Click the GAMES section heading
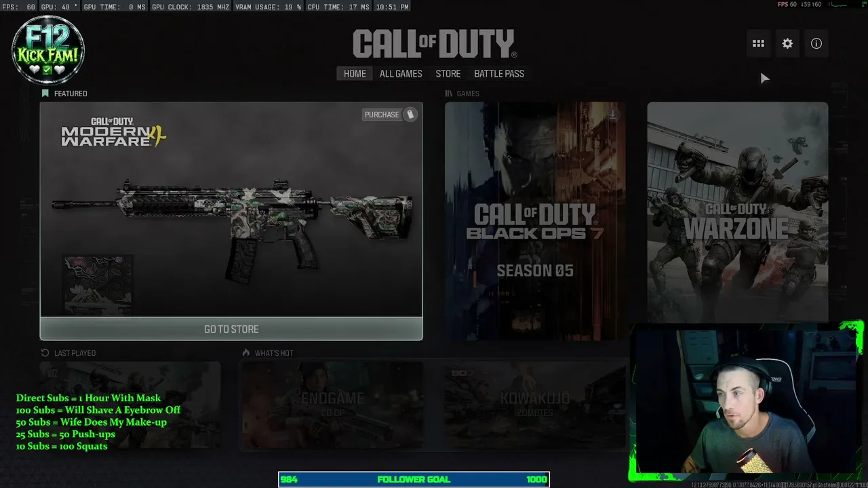 468,94
